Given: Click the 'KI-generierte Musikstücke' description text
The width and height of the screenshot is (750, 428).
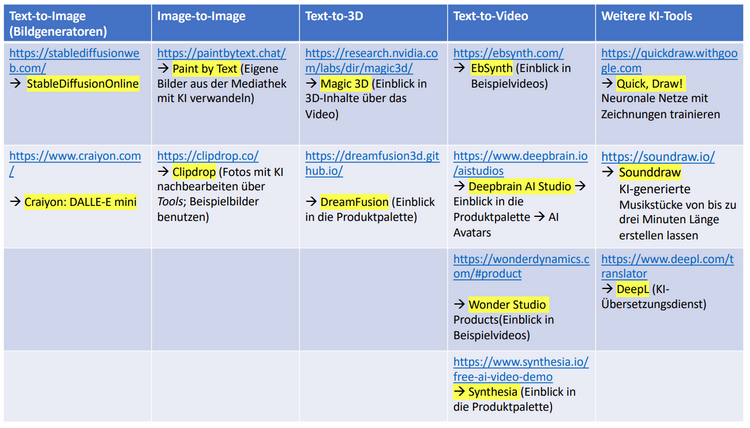Looking at the screenshot, I should [677, 212].
